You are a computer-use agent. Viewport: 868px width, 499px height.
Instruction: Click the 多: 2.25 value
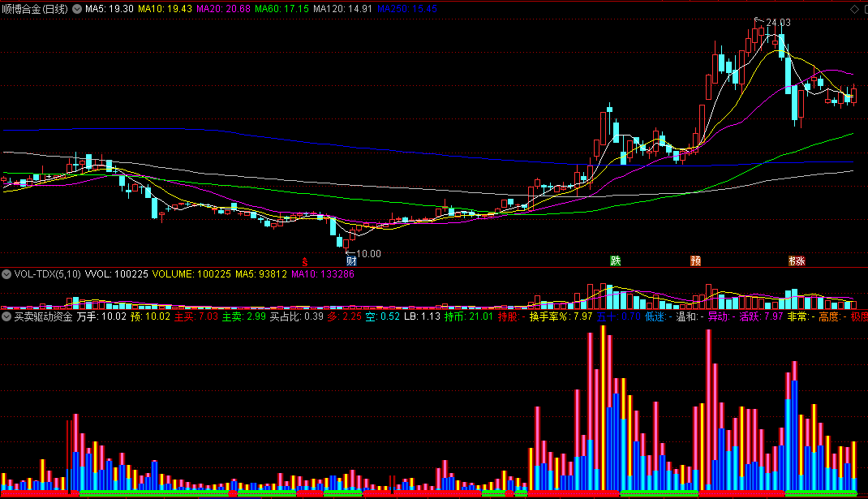pos(344,316)
